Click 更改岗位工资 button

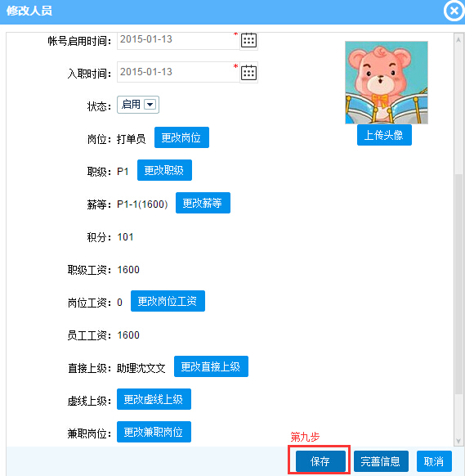[168, 301]
